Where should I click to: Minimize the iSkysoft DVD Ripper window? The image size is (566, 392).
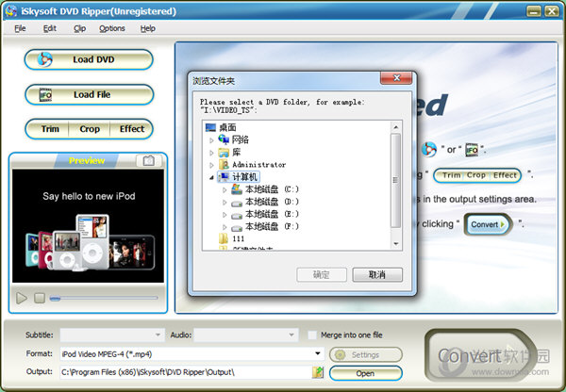pyautogui.click(x=534, y=11)
